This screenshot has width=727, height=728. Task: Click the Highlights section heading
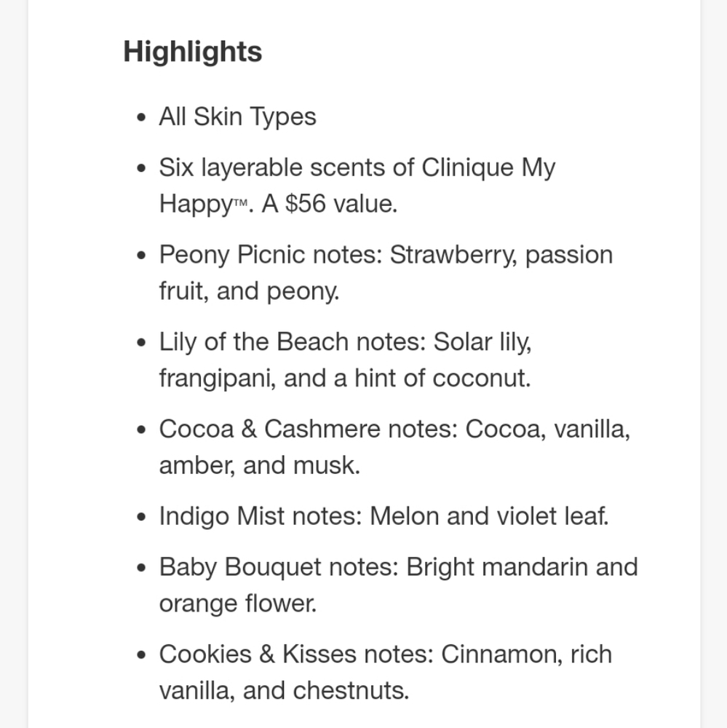(x=193, y=52)
